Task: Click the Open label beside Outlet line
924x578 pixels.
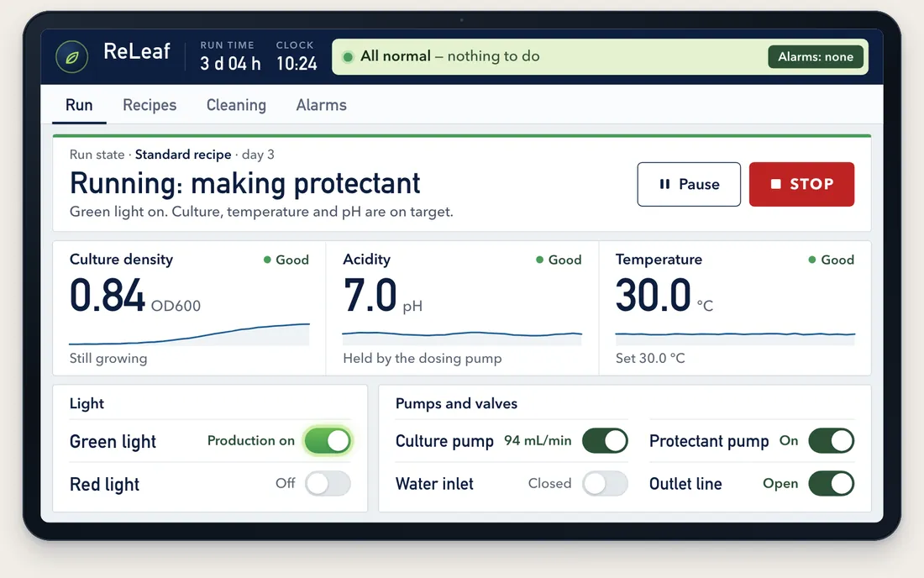Action: 780,484
